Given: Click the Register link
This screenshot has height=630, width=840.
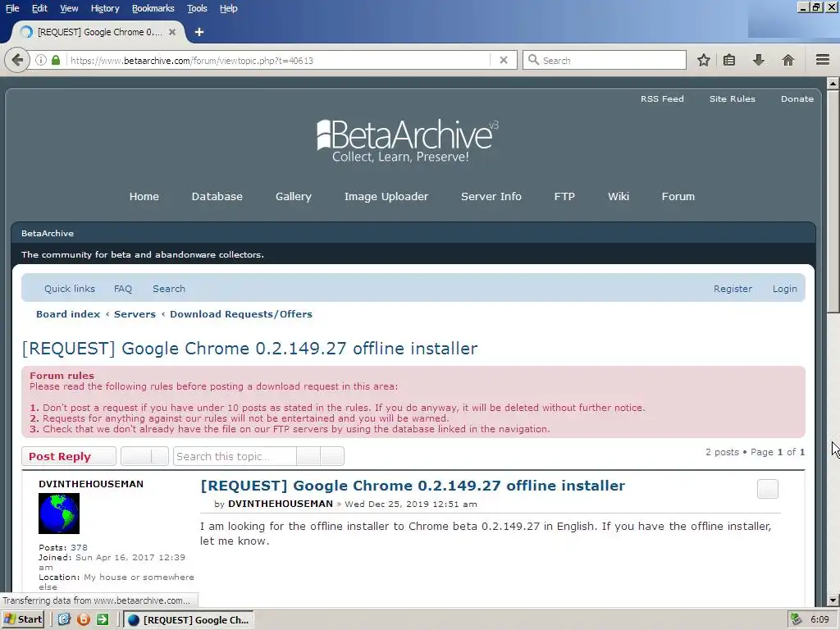Looking at the screenshot, I should (x=733, y=289).
